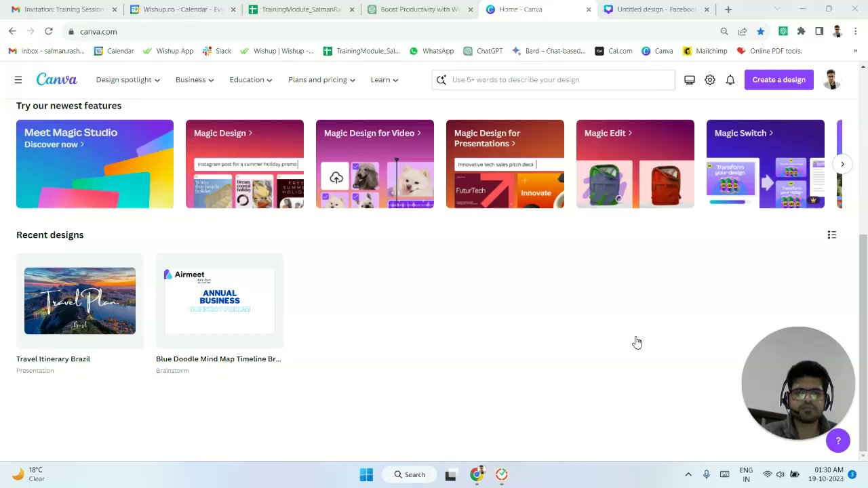868x488 pixels.
Task: Open the Online PDF tools bookmark
Action: (770, 51)
